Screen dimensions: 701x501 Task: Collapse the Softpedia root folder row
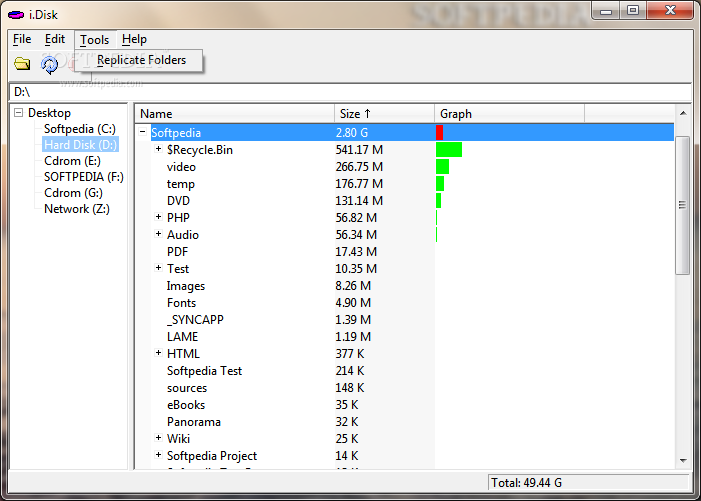[x=142, y=132]
